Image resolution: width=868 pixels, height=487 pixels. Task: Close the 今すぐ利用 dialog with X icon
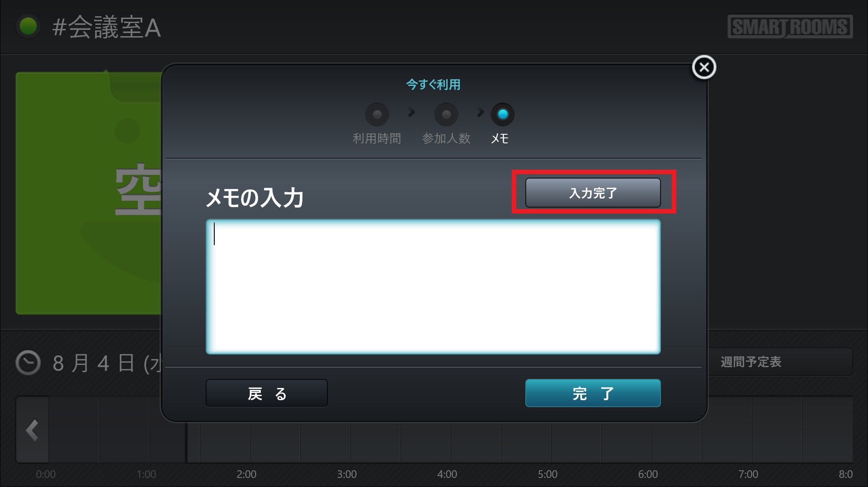coord(704,67)
